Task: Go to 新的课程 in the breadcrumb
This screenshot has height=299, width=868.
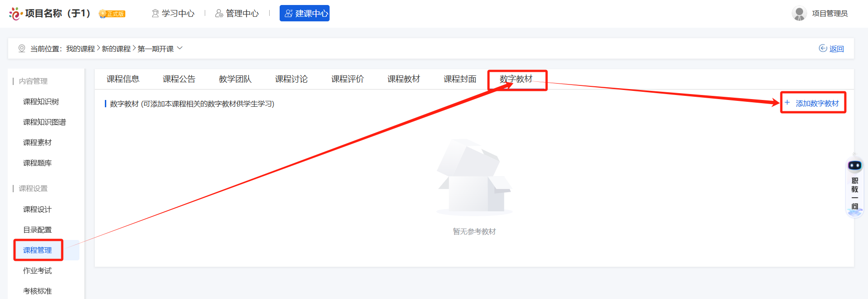Action: [x=116, y=49]
